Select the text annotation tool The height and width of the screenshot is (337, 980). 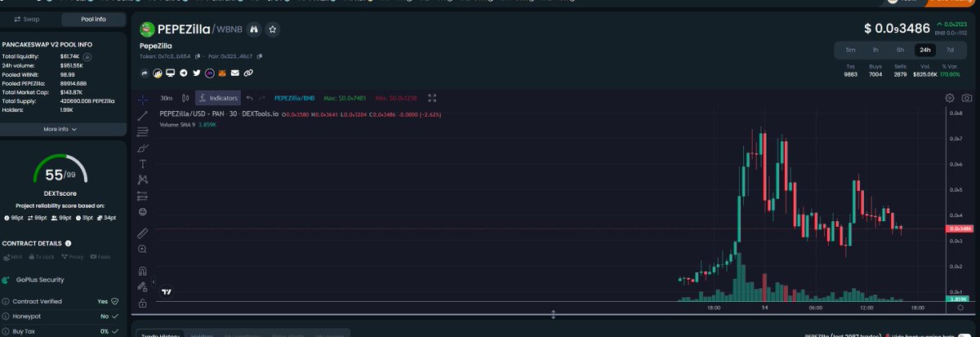click(143, 164)
